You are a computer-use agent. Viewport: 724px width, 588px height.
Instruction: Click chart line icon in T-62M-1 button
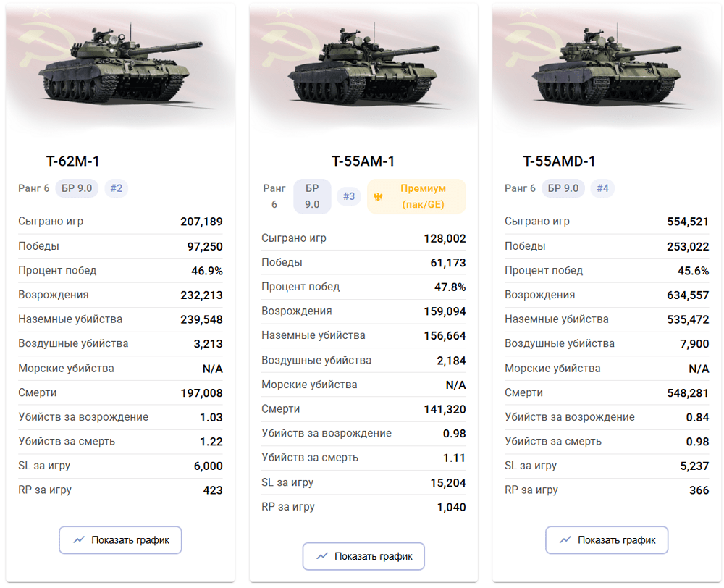79,539
